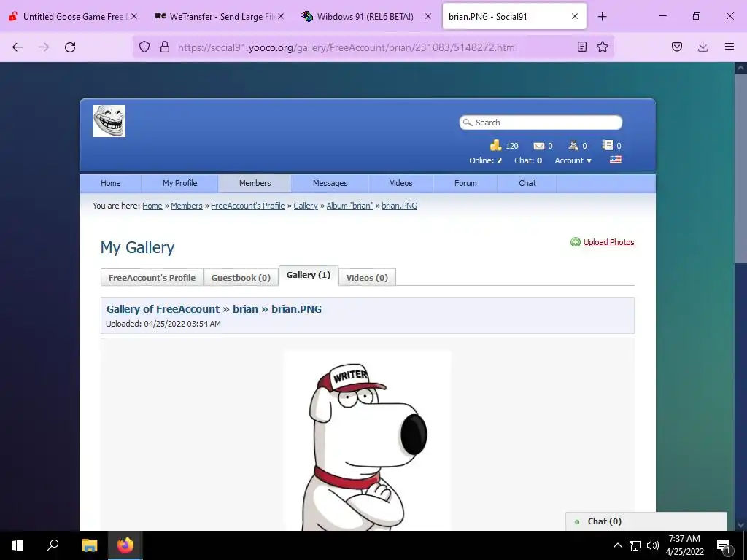This screenshot has height=560, width=747.
Task: Click the brian album heading link
Action: coord(245,309)
